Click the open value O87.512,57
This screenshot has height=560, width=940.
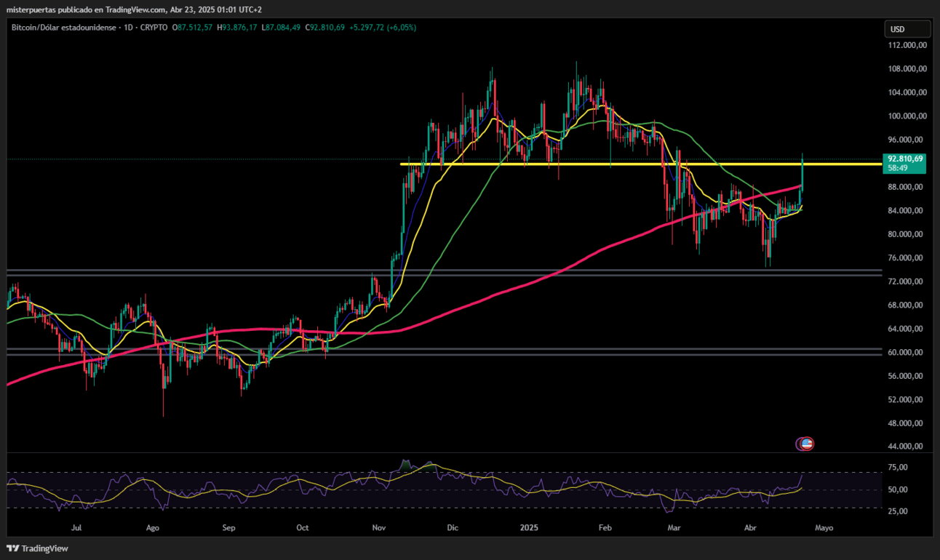point(192,28)
